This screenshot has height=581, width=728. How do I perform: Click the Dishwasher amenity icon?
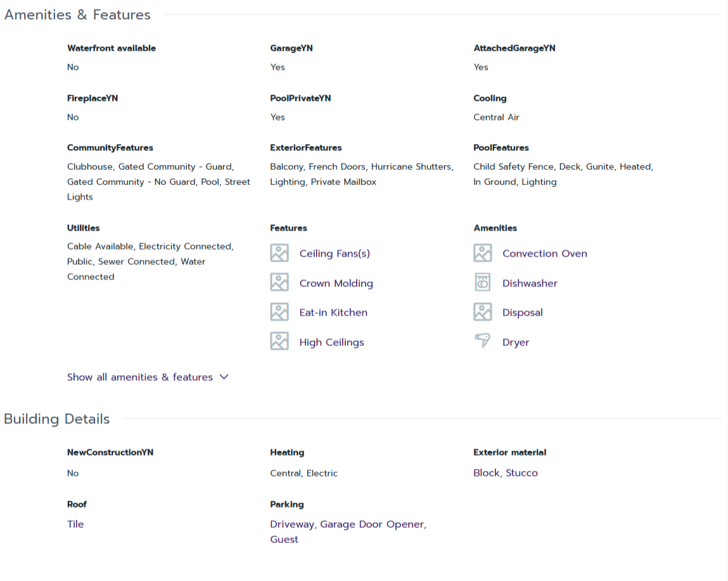(482, 283)
